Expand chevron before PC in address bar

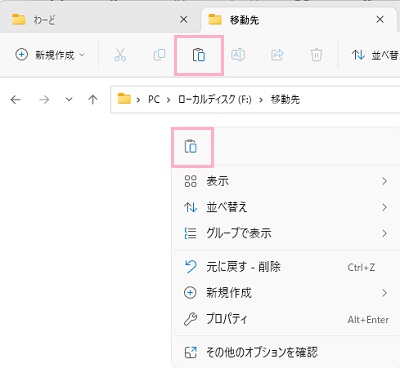point(138,100)
